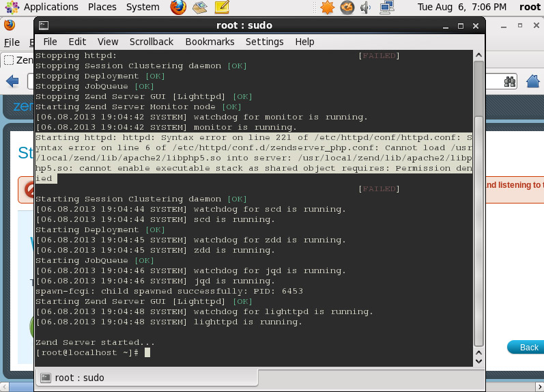Click the 'Zend Server started...' line

(x=95, y=342)
